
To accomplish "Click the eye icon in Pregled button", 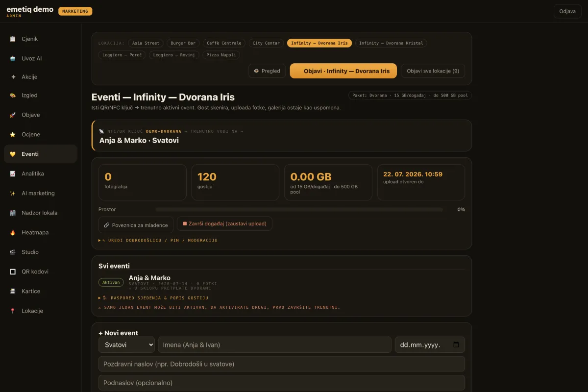I will pyautogui.click(x=256, y=71).
